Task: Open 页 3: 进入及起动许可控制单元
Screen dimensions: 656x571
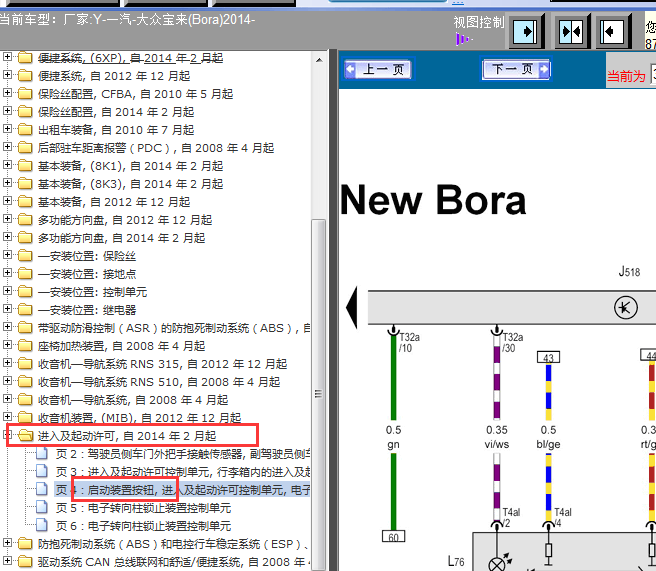Action: 183,472
